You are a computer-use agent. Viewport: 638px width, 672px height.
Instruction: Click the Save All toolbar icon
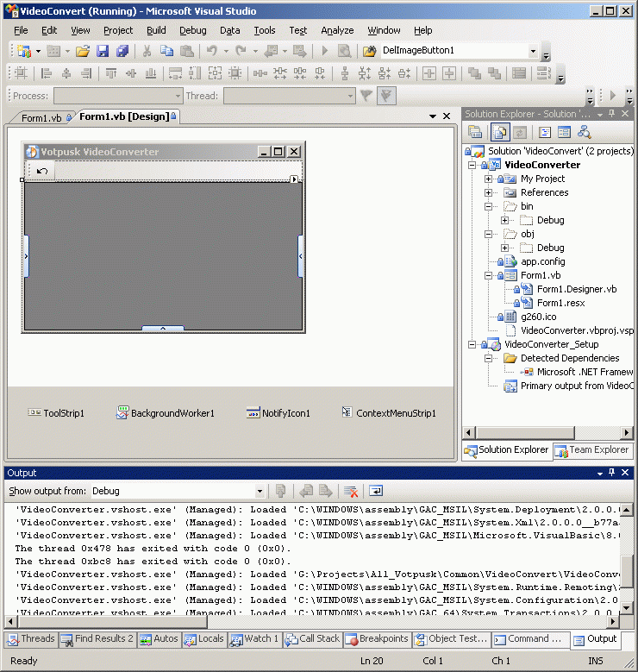click(122, 52)
